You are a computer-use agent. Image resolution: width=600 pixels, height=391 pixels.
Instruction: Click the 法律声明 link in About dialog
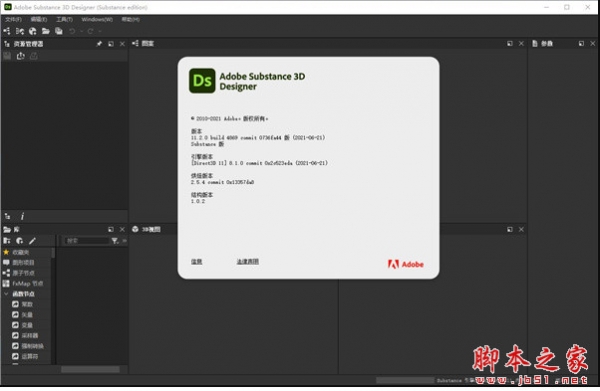(x=248, y=262)
